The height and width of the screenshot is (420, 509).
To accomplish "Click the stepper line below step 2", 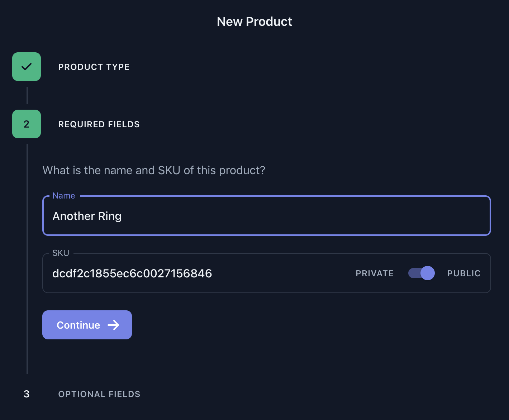I will [27, 259].
